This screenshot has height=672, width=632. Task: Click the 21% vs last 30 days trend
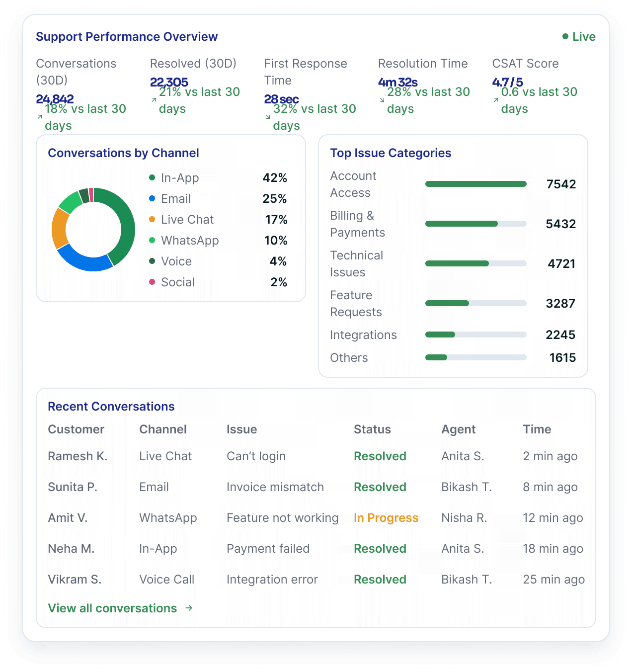tap(196, 100)
